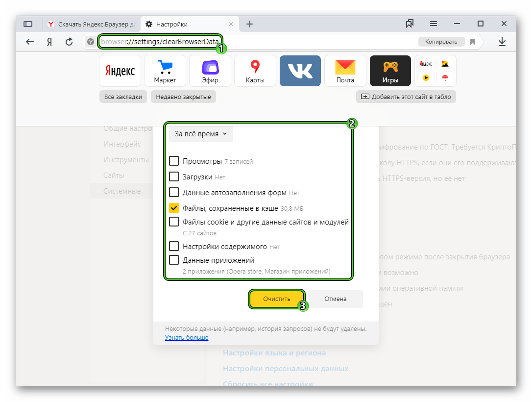Click the bookmarks collection icon in title bar

tap(410, 24)
